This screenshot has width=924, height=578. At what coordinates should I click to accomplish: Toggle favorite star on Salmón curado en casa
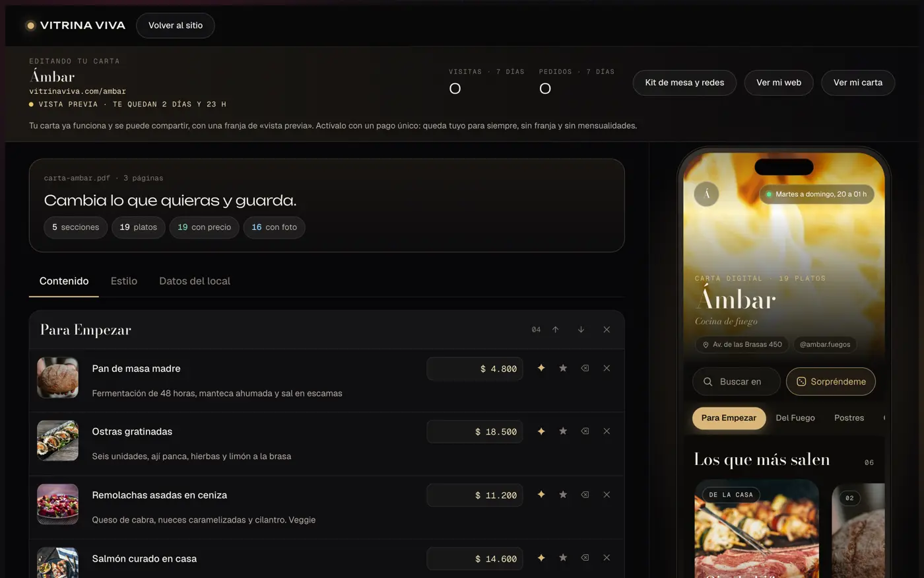pyautogui.click(x=563, y=558)
